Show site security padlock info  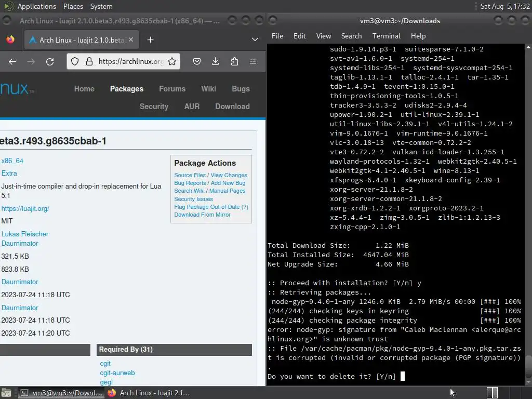tap(89, 61)
